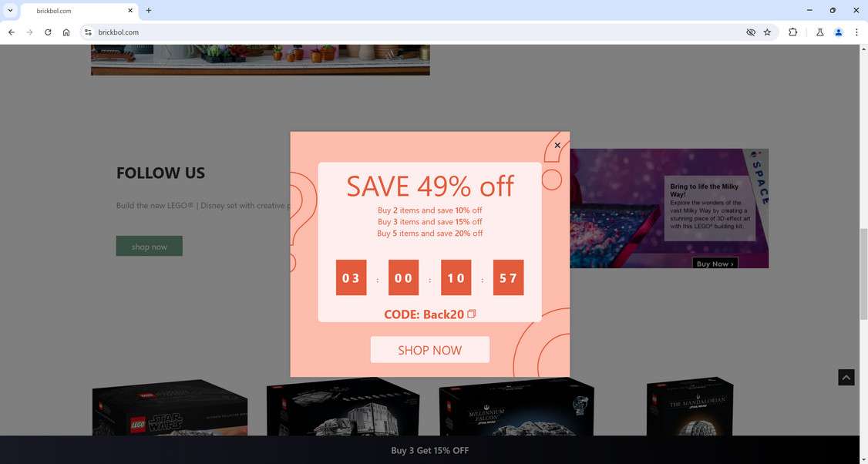Open a new tab with plus
Viewport: 868px width, 464px height.
[148, 11]
